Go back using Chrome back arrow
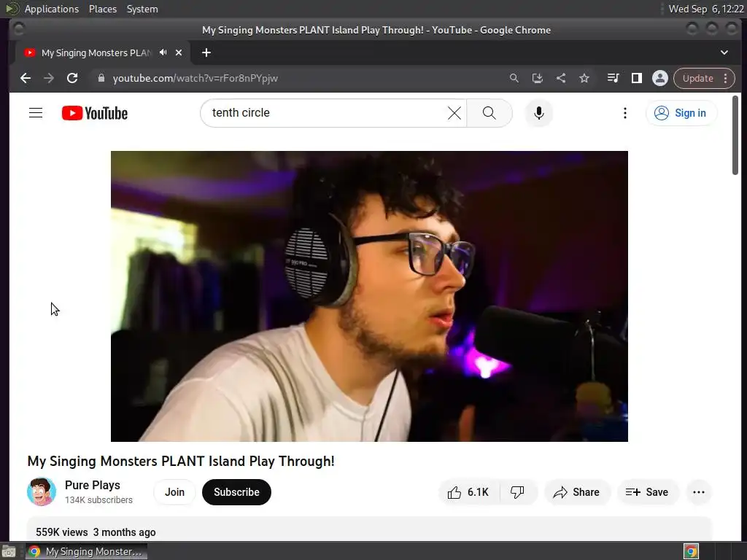This screenshot has height=560, width=747. (26, 78)
